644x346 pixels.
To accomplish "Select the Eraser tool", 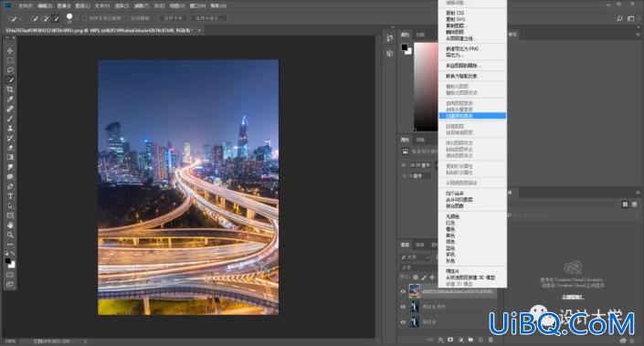I will [10, 148].
